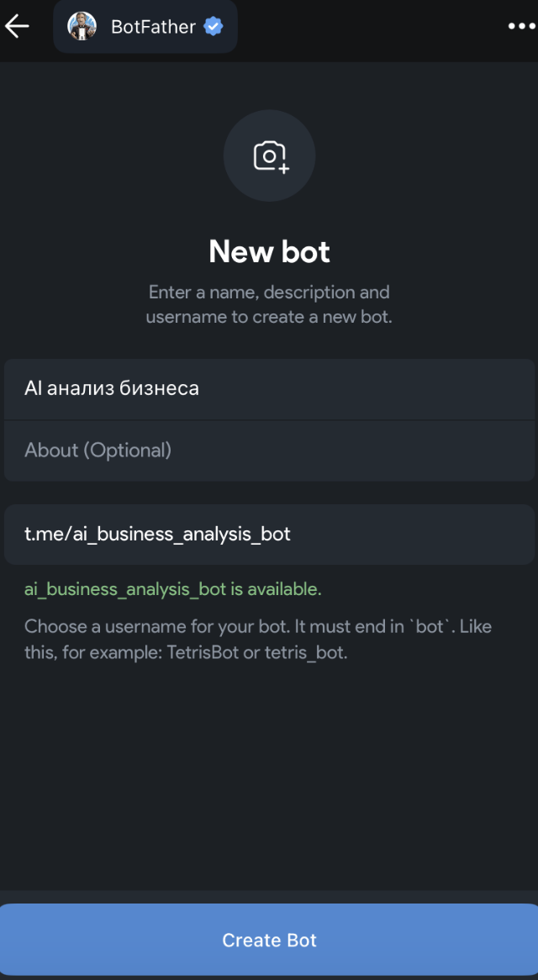Open the three-dot more options menu
The width and height of the screenshot is (538, 980).
pos(521,27)
